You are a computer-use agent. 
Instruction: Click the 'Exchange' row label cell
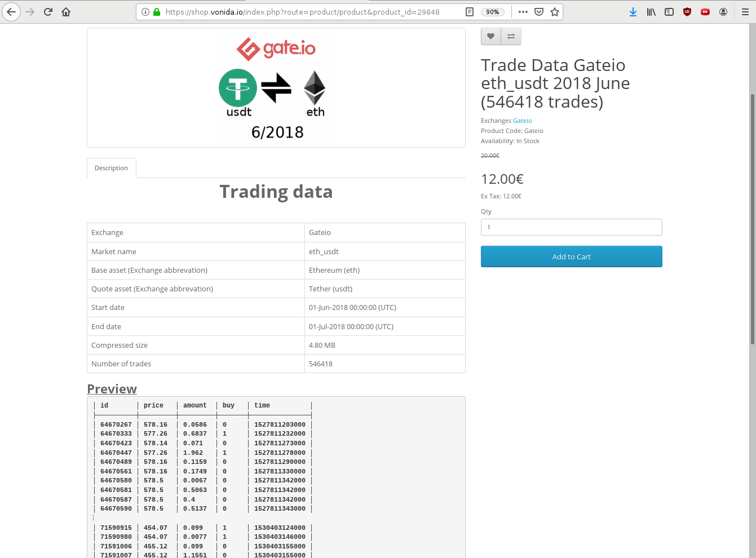(196, 232)
